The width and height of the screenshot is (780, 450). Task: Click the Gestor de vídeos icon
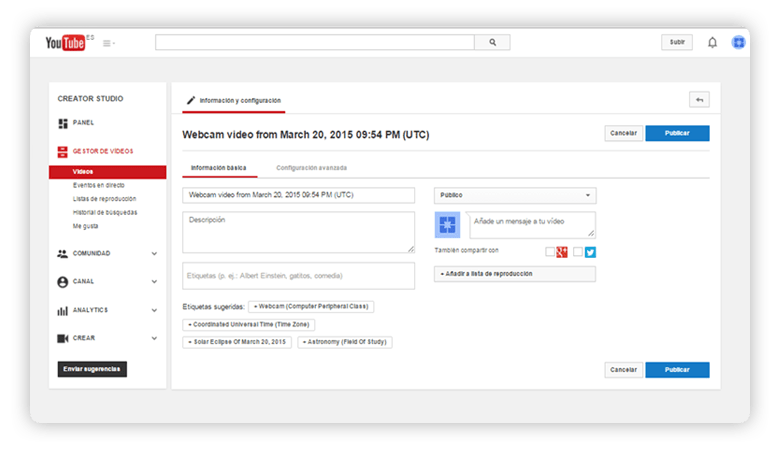62,152
